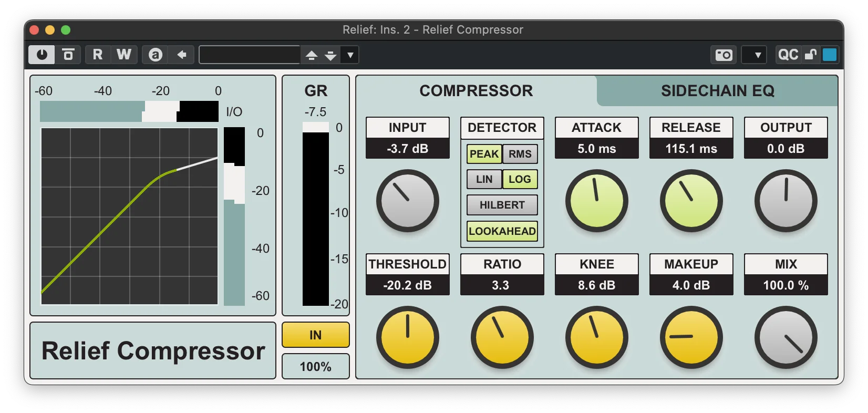Toggle the yellow IN button
The image size is (868, 413).
click(x=316, y=335)
